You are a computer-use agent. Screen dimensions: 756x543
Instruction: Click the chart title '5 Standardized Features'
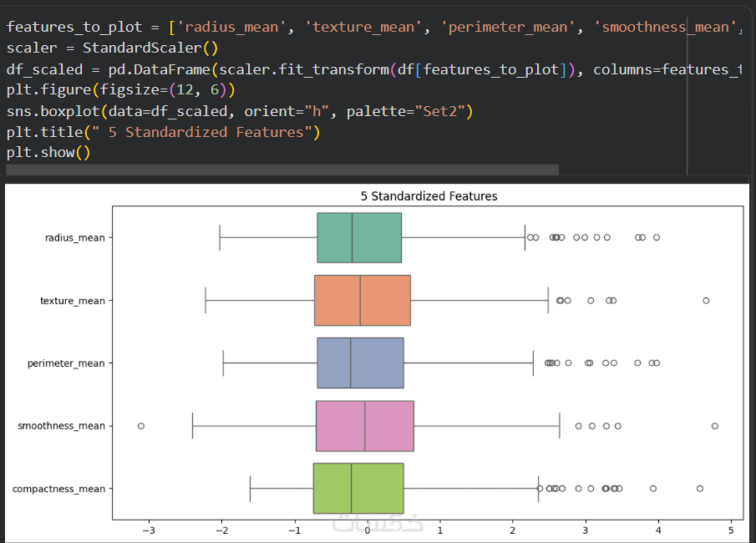click(x=429, y=196)
